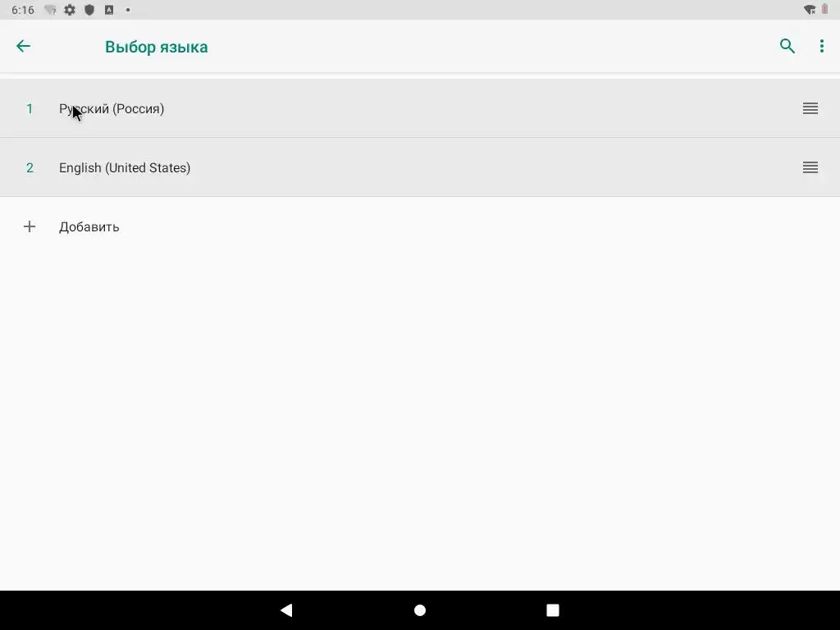The width and height of the screenshot is (840, 630).
Task: Tap the Добавить language button
Action: 420,226
